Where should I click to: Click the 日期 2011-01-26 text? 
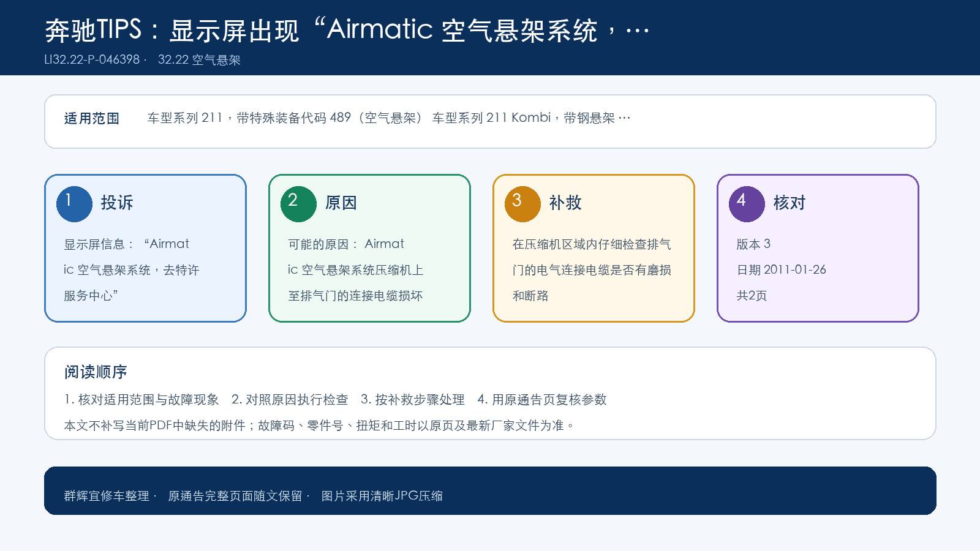781,269
